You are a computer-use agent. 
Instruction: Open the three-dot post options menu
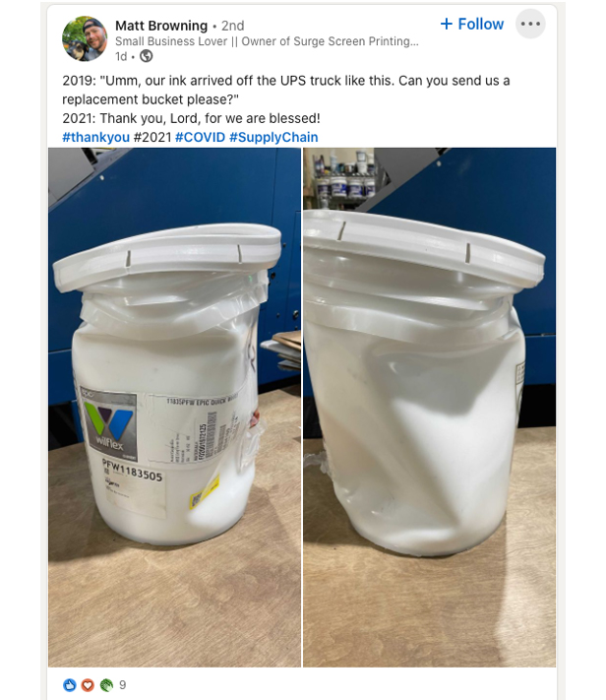(x=530, y=24)
